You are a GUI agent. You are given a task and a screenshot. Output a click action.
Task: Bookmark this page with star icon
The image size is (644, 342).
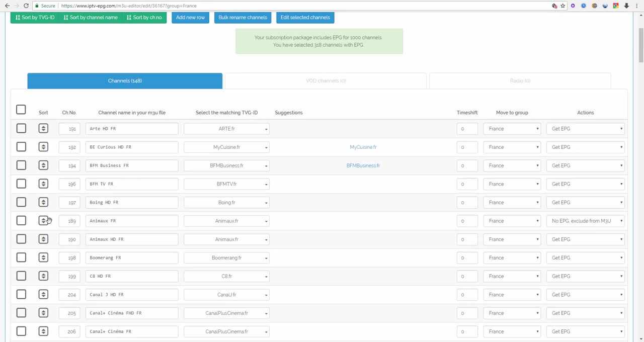click(562, 6)
